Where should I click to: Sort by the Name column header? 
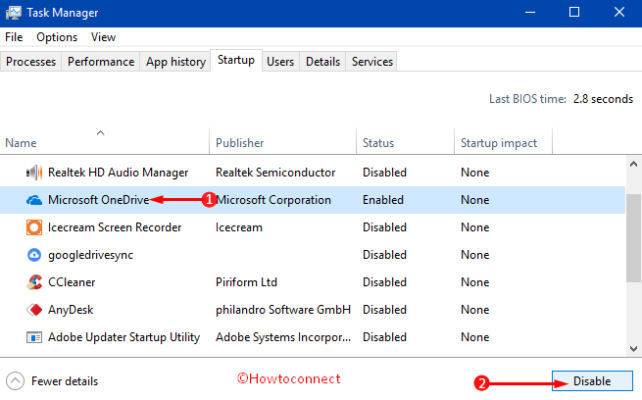pyautogui.click(x=104, y=141)
